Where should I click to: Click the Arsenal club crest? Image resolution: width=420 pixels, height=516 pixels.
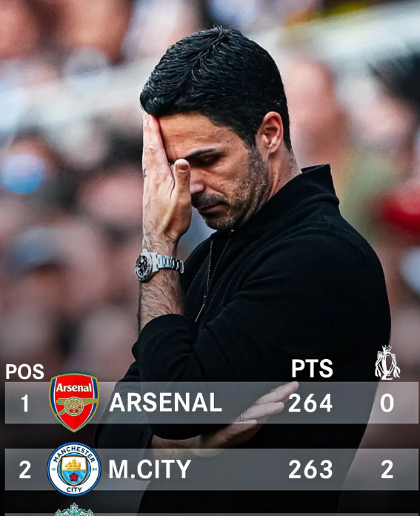(74, 402)
